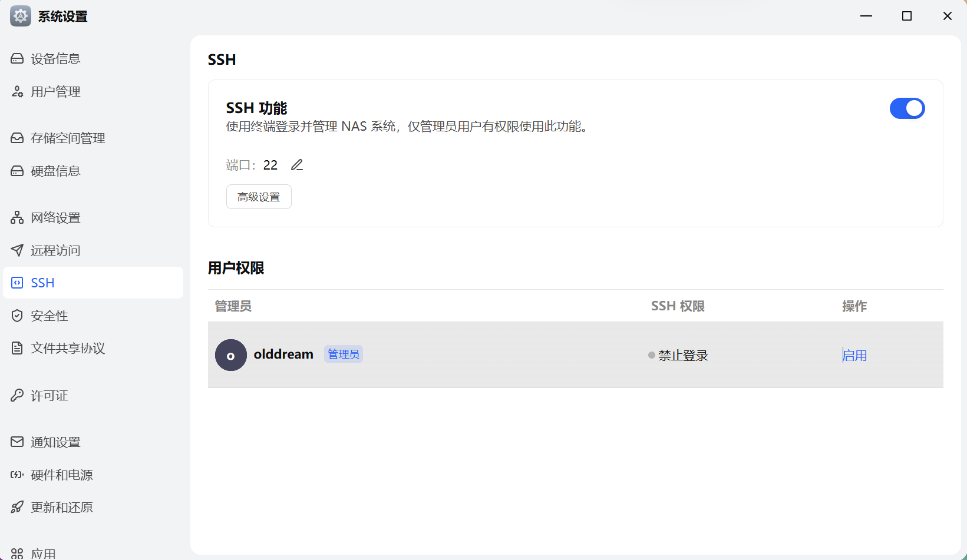Maximize the 系统设置 window

pyautogui.click(x=907, y=16)
